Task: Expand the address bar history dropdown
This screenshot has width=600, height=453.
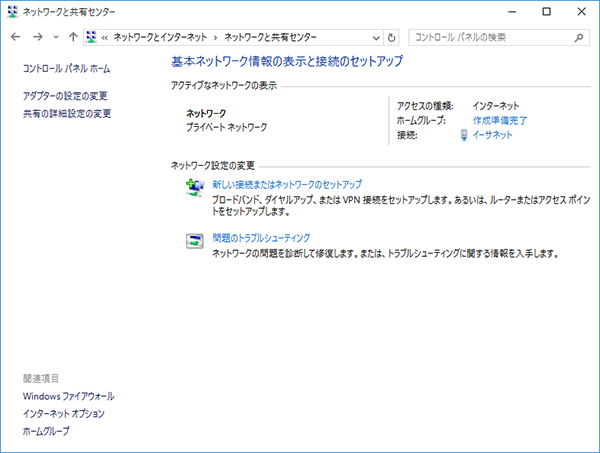Action: tap(374, 37)
